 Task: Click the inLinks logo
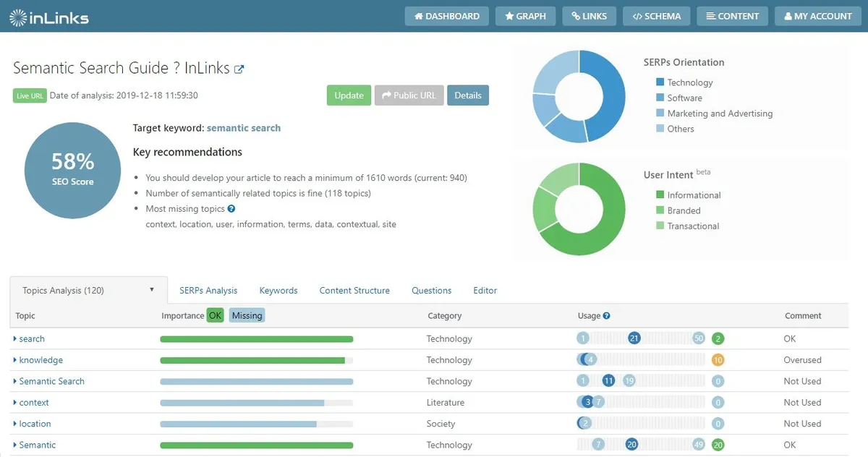(49, 17)
